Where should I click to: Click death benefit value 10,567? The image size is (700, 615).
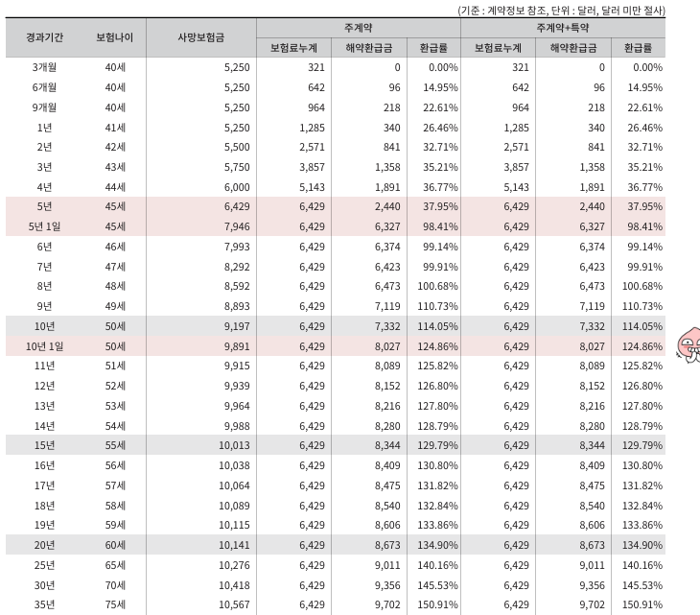pos(234,604)
